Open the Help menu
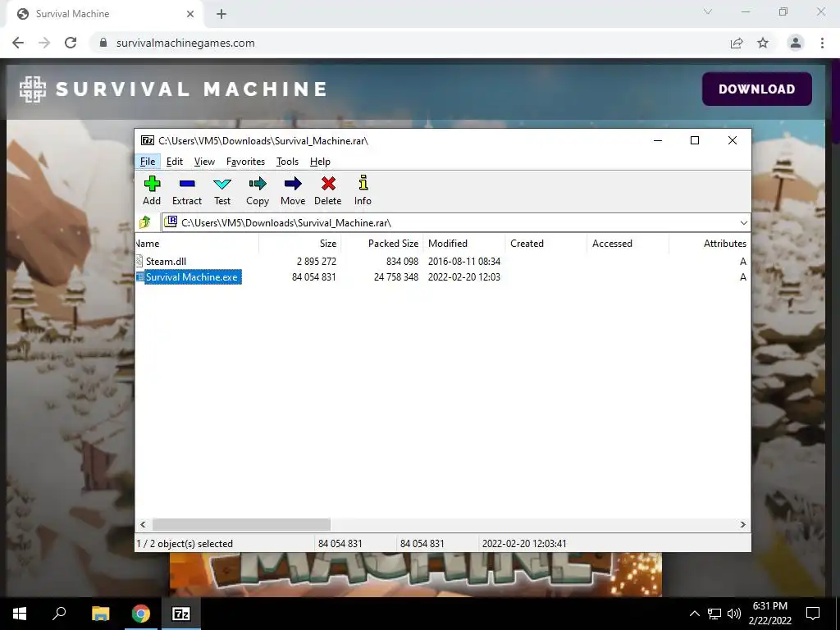The height and width of the screenshot is (630, 840). [x=320, y=162]
